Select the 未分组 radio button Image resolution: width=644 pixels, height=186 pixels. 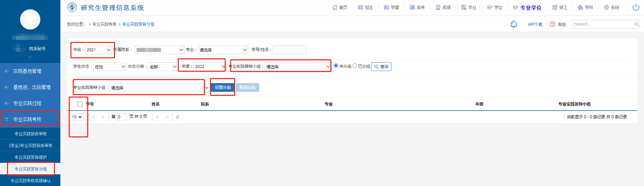(336, 66)
